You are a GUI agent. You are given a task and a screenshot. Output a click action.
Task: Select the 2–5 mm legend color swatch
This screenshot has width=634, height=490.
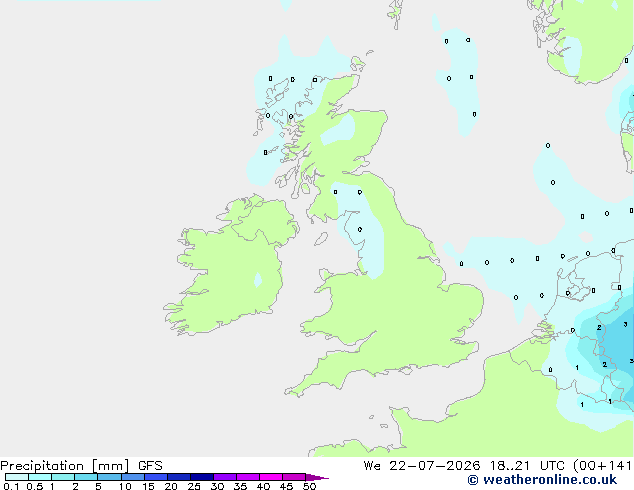click(86, 477)
